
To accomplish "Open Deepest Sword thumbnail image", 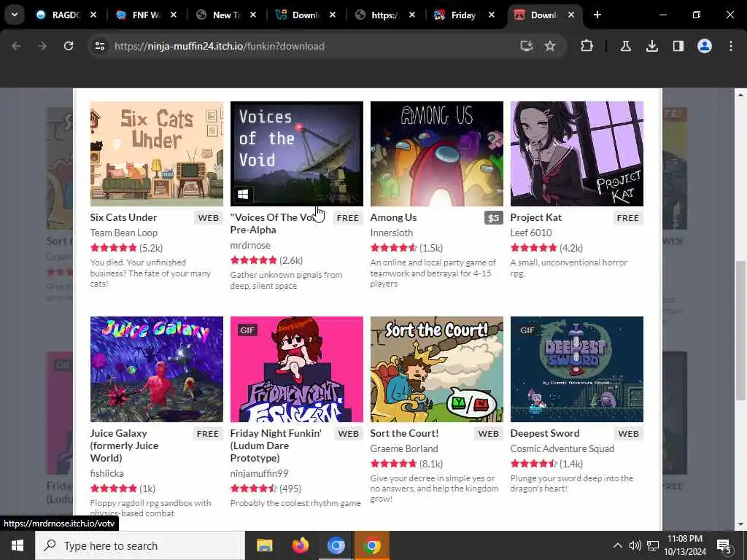I will [x=576, y=369].
